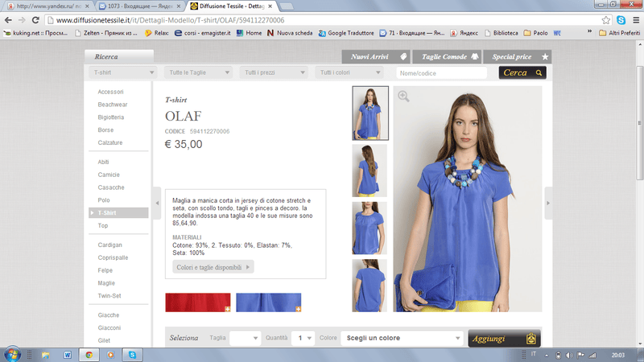Open Google Traduttore bookmark
The height and width of the screenshot is (362, 644).
point(346,33)
